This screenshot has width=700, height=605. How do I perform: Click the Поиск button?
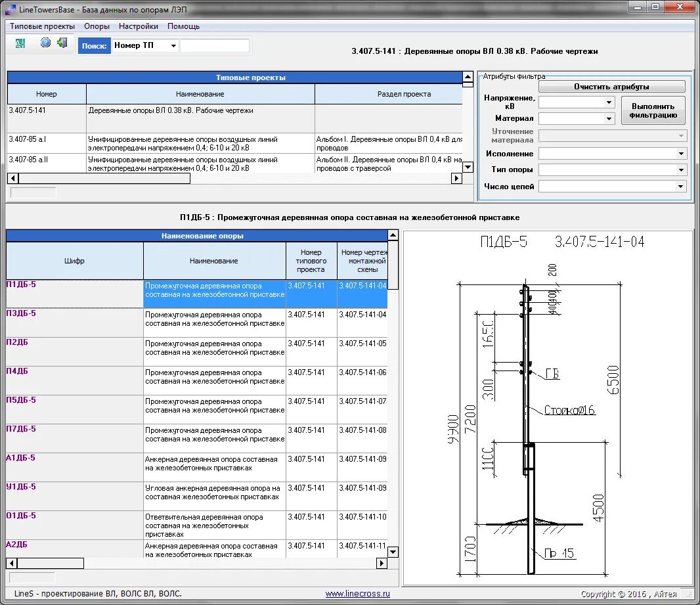pyautogui.click(x=94, y=45)
